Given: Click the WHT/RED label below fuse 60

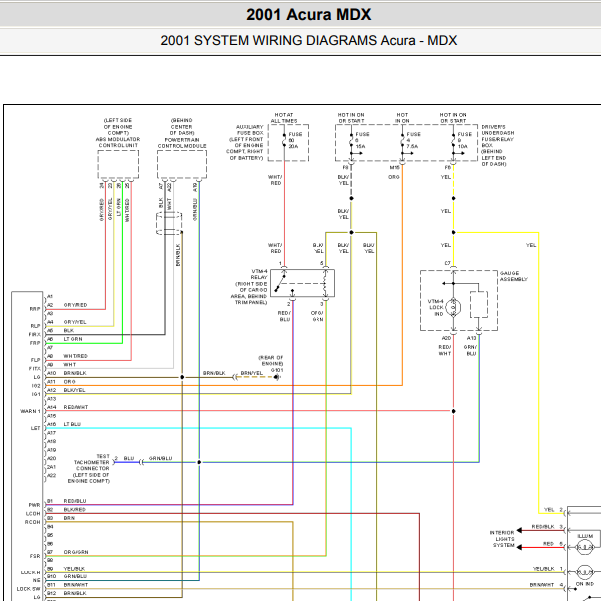Looking at the screenshot, I should pyautogui.click(x=275, y=180).
